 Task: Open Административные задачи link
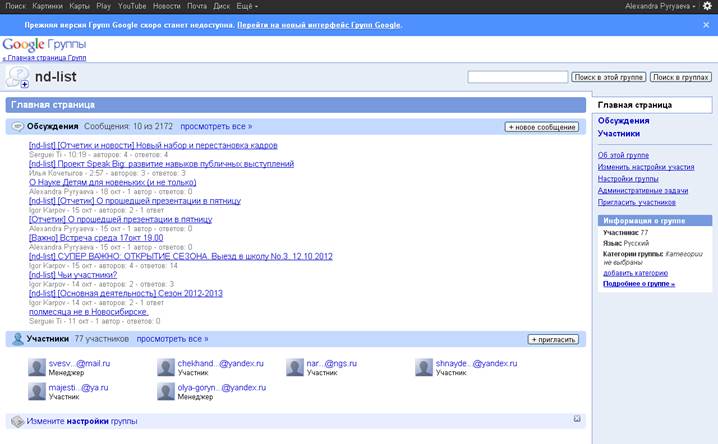tap(642, 190)
